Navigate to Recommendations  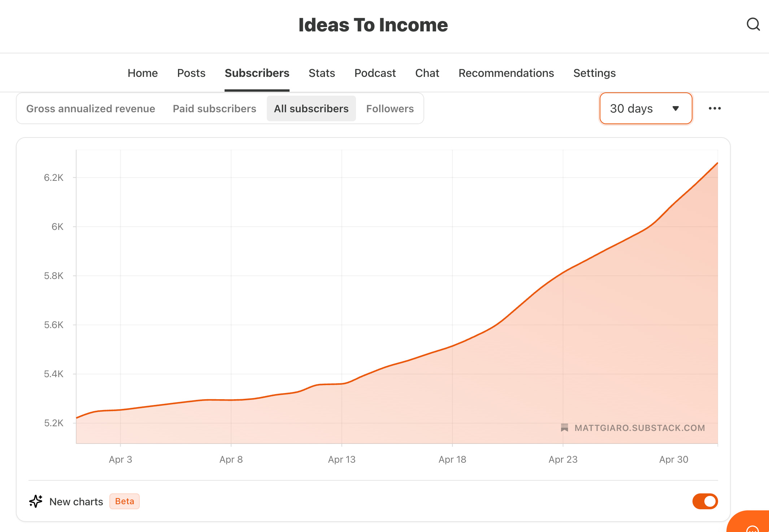pos(506,73)
